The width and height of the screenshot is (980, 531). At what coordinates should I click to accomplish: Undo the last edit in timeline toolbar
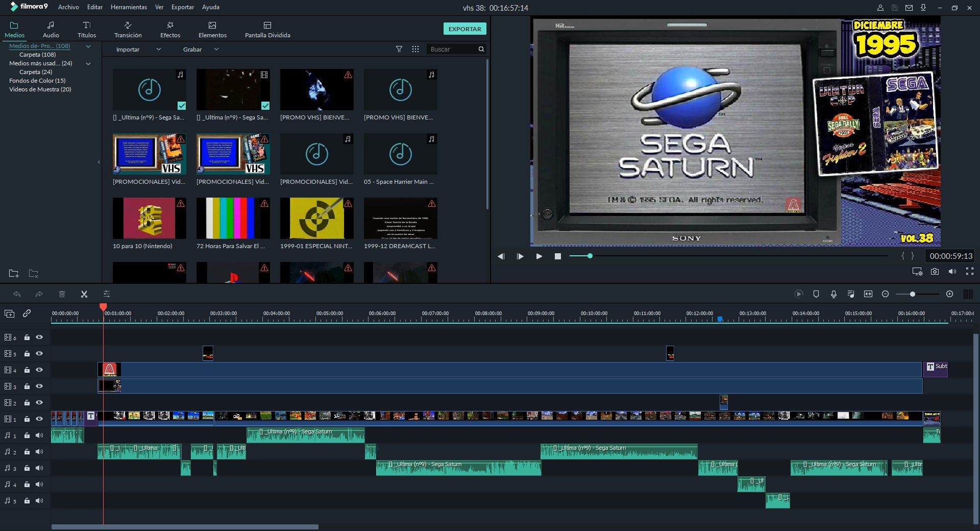coord(17,294)
